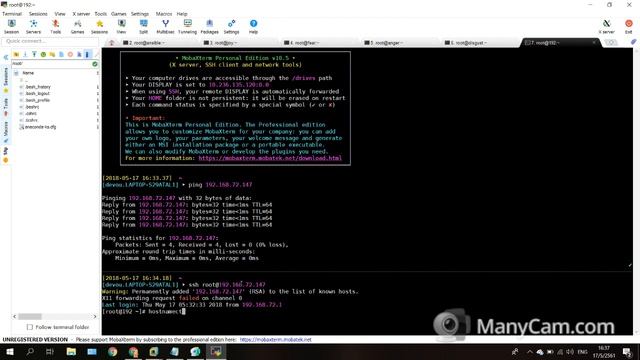Open the Settings toolbar icon
Image resolution: width=640 pixels, height=360 pixels.
click(x=231, y=27)
